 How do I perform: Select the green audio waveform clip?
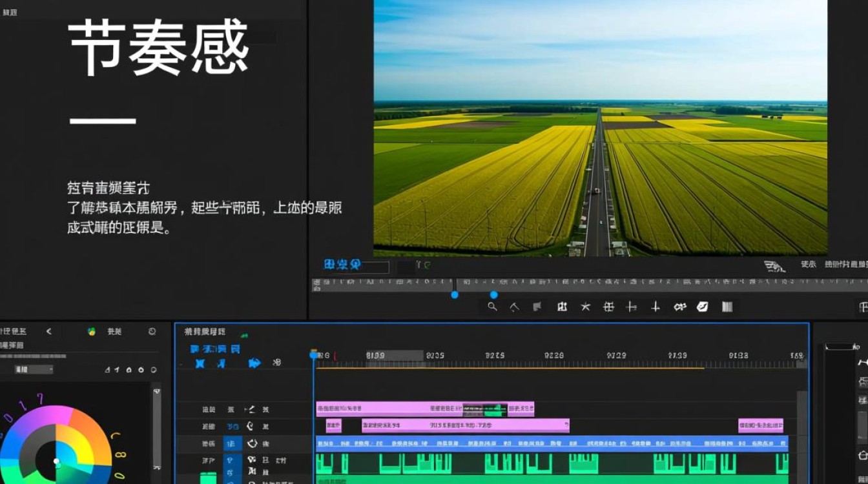(552, 463)
